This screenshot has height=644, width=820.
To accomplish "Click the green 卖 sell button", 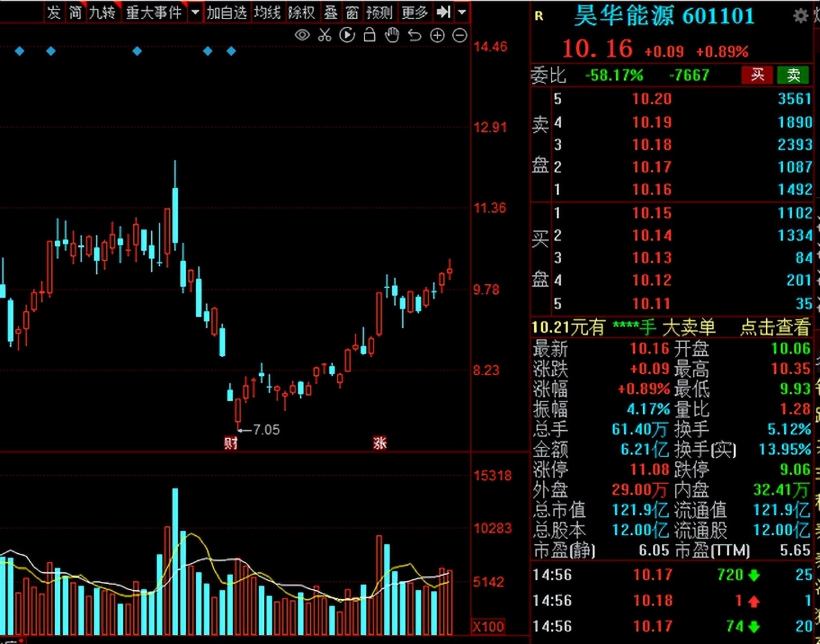I will 793,75.
